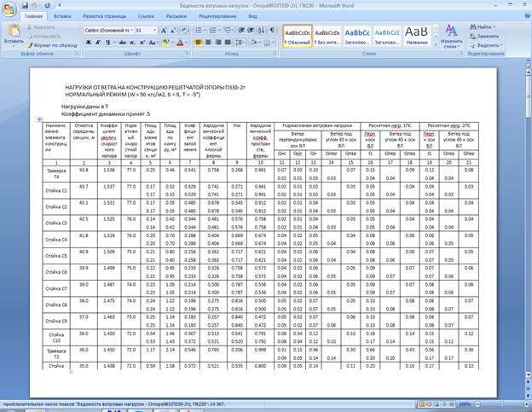Click the 100% zoom level indicator

(x=464, y=404)
